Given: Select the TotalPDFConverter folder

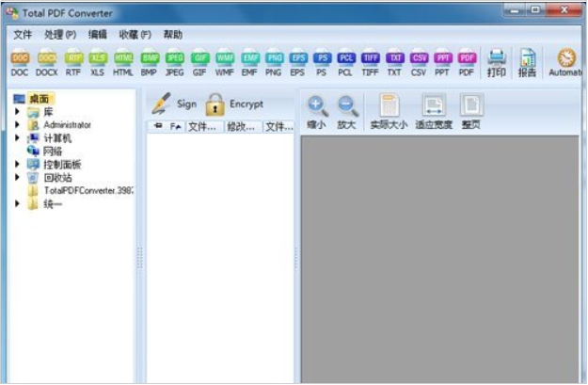Looking at the screenshot, I should [88, 191].
